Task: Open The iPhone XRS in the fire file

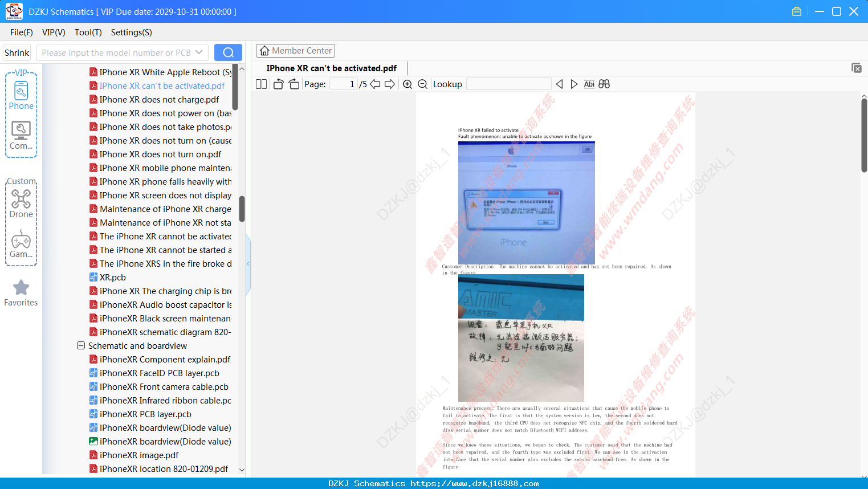Action: click(161, 264)
